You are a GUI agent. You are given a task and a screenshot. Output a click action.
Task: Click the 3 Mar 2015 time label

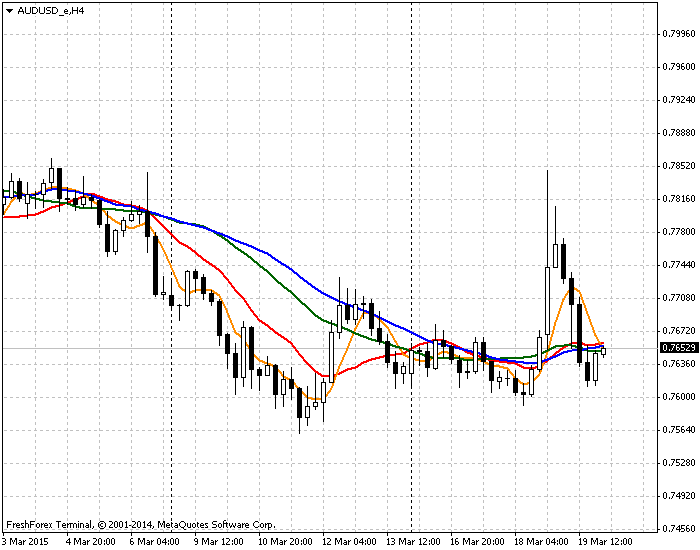24,542
